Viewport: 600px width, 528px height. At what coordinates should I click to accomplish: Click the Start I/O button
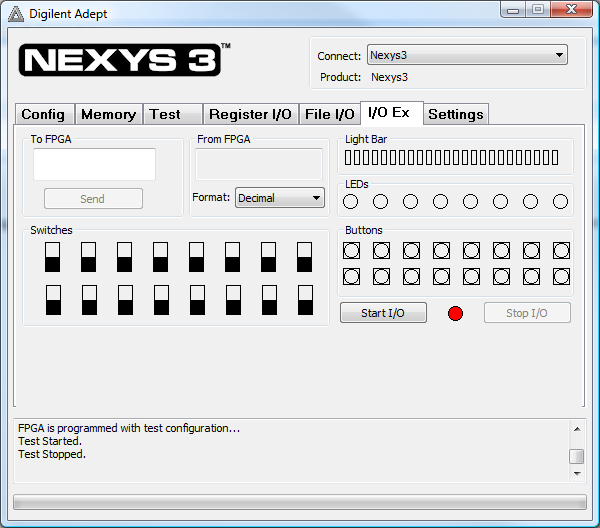pyautogui.click(x=383, y=313)
